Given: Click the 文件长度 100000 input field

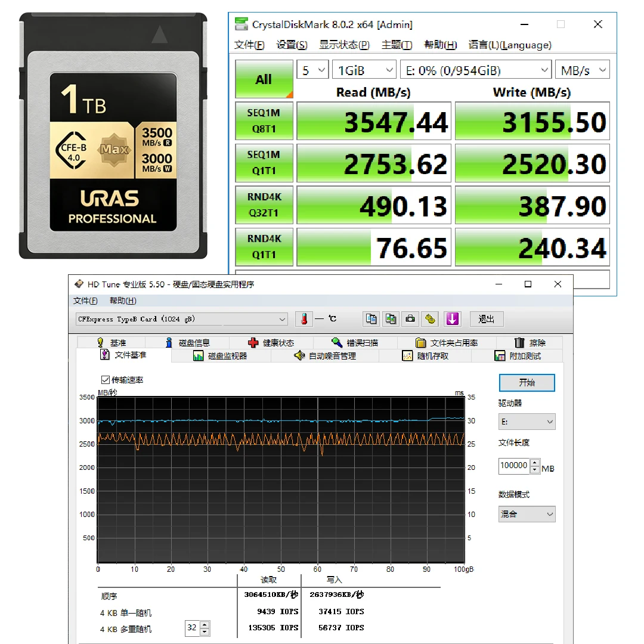Looking at the screenshot, I should [x=514, y=466].
